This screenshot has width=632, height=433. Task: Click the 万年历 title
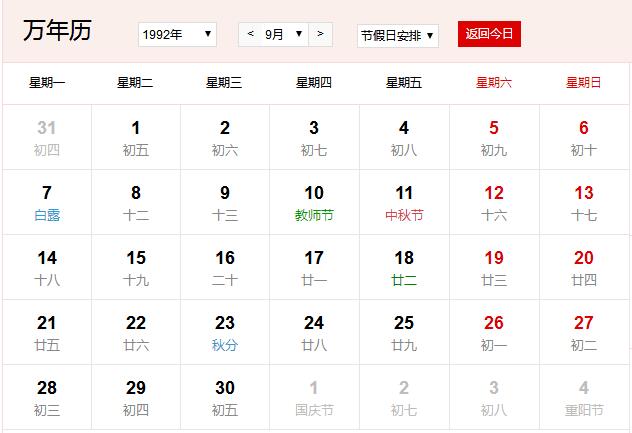[x=57, y=31]
